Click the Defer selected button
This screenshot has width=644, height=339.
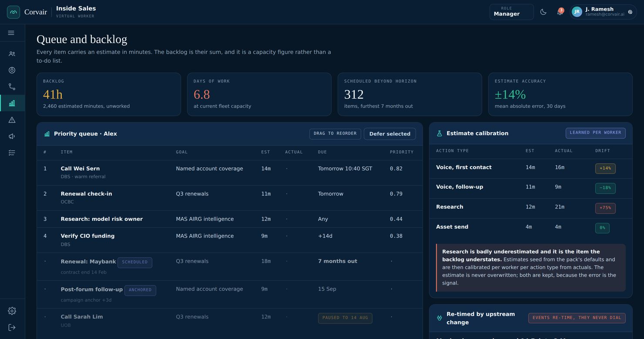(x=390, y=134)
